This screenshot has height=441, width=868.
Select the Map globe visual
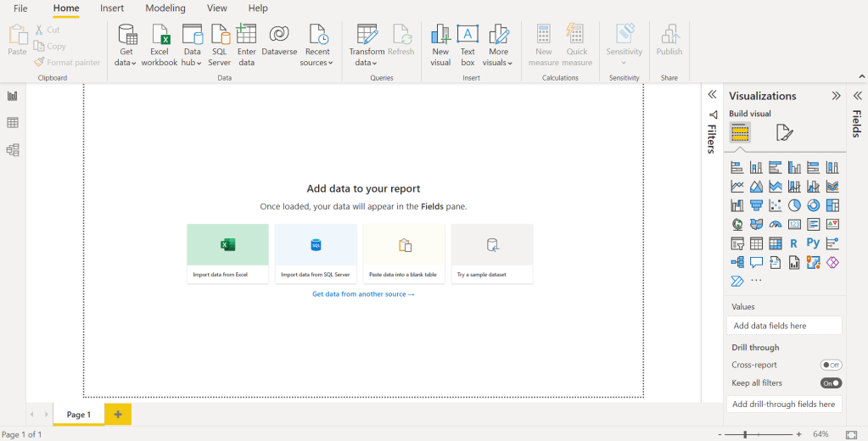[736, 224]
